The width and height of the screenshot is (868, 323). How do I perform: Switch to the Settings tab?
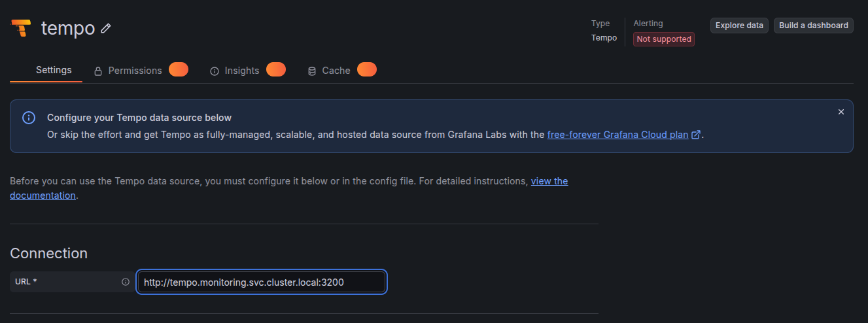[54, 70]
